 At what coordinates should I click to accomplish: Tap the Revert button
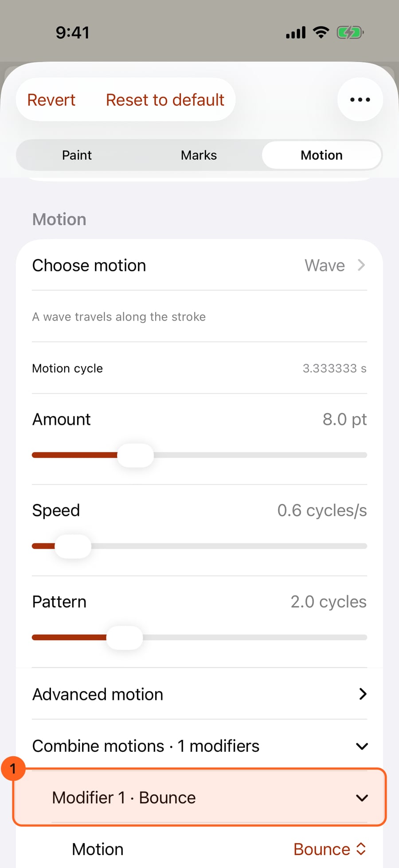(51, 100)
